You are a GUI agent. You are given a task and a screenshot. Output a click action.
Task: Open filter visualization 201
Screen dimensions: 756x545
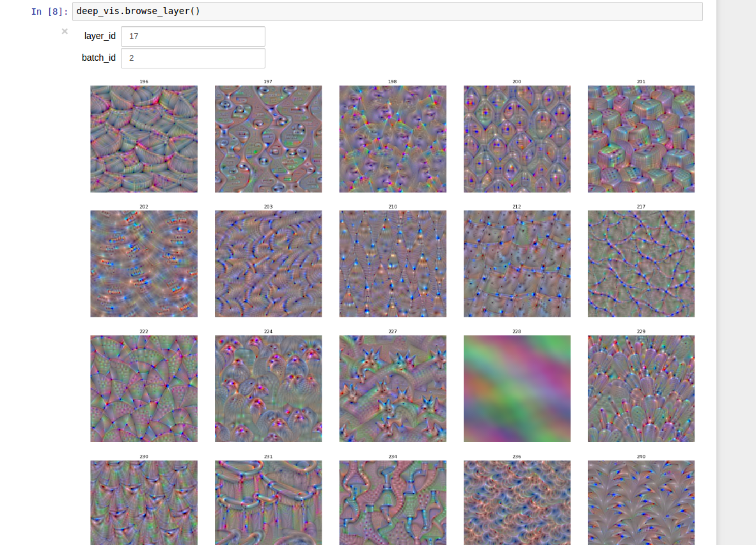(x=642, y=139)
